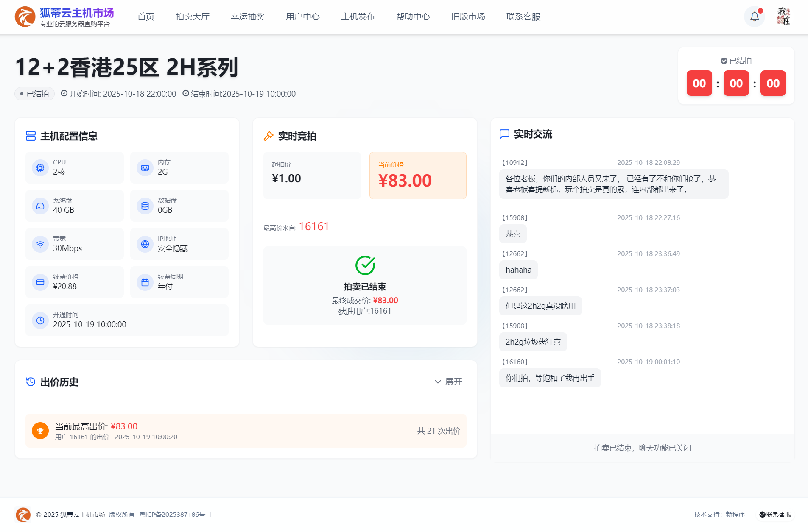This screenshot has width=808, height=532.
Task: Open 幸运抽奖 page
Action: (x=248, y=17)
